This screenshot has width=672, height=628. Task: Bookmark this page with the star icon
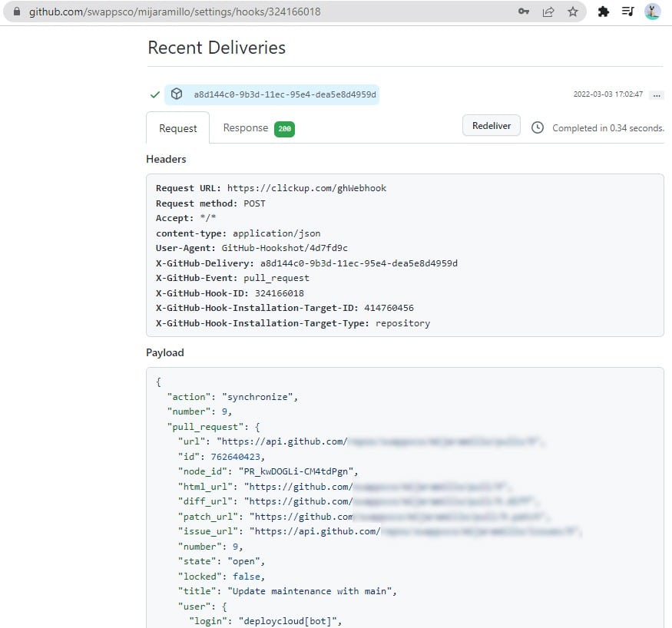pyautogui.click(x=572, y=12)
